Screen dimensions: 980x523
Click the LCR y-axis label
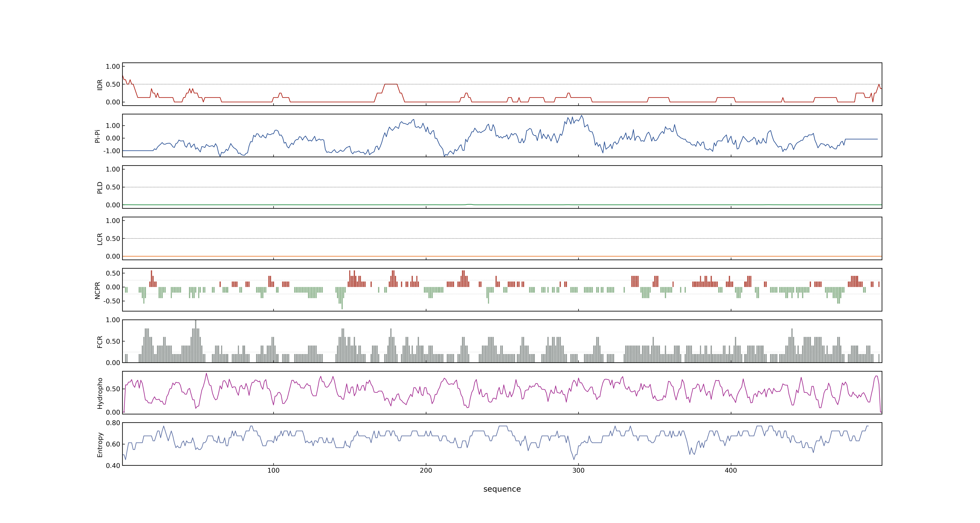pyautogui.click(x=100, y=239)
